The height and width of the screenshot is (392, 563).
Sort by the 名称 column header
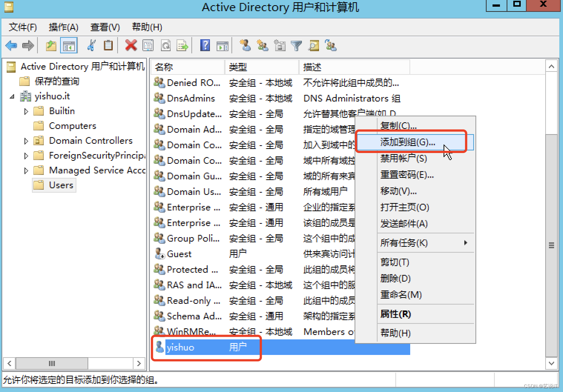[x=188, y=67]
